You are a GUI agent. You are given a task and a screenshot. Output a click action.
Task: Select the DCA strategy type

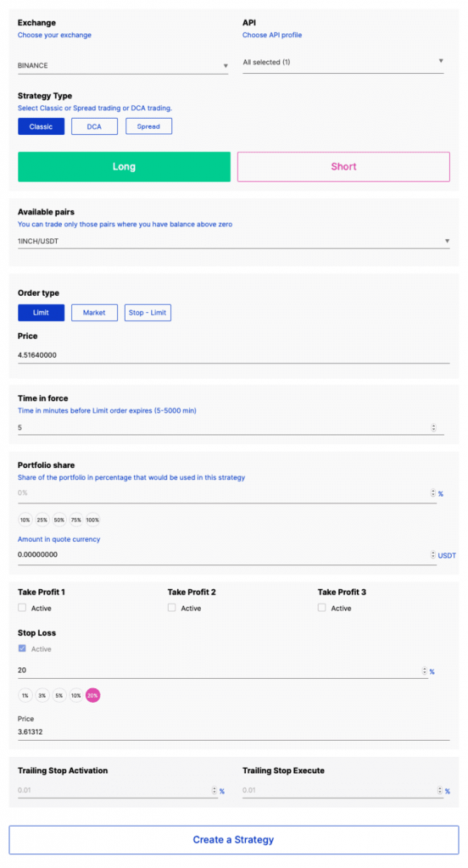(x=94, y=126)
